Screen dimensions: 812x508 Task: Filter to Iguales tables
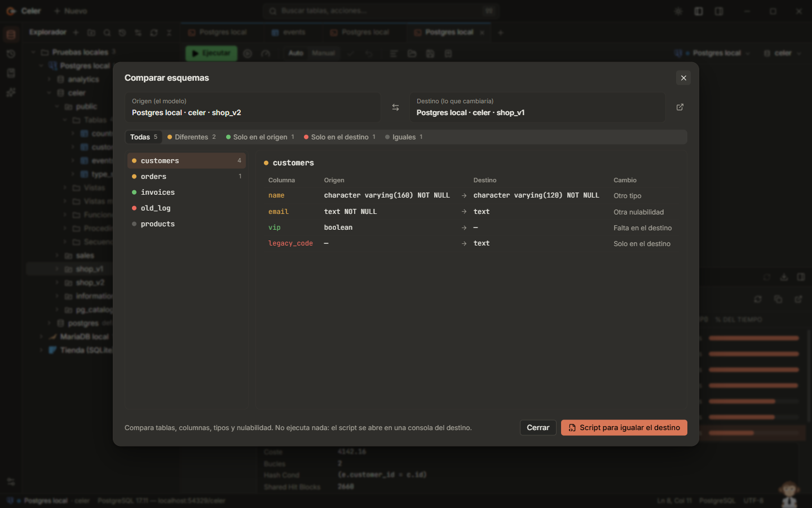click(404, 137)
